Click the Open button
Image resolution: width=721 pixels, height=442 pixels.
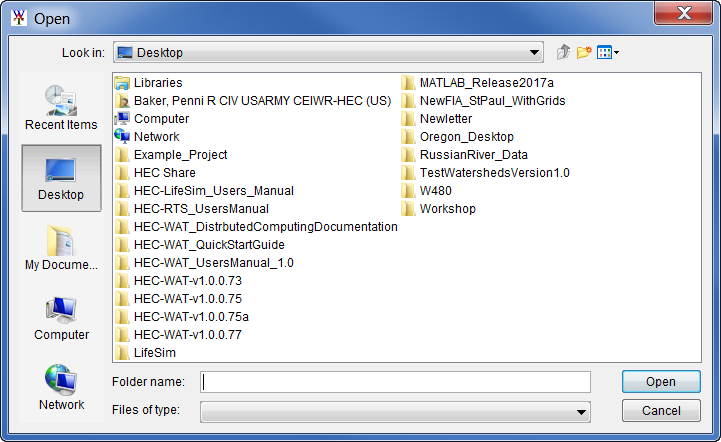[661, 382]
